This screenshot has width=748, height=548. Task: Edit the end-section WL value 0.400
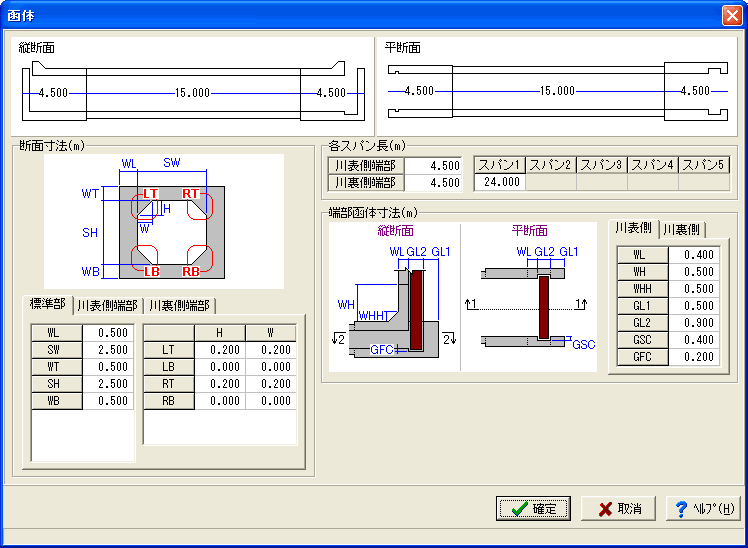click(694, 255)
